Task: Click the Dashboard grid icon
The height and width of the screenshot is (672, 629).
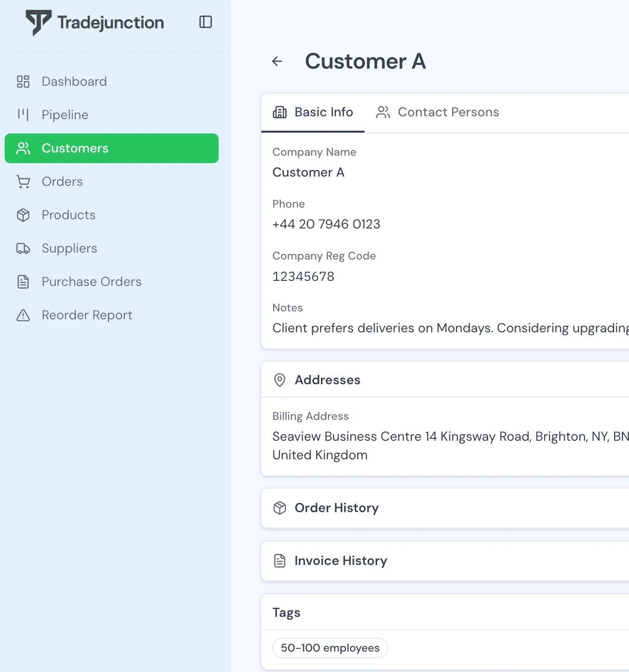Action: coord(23,82)
